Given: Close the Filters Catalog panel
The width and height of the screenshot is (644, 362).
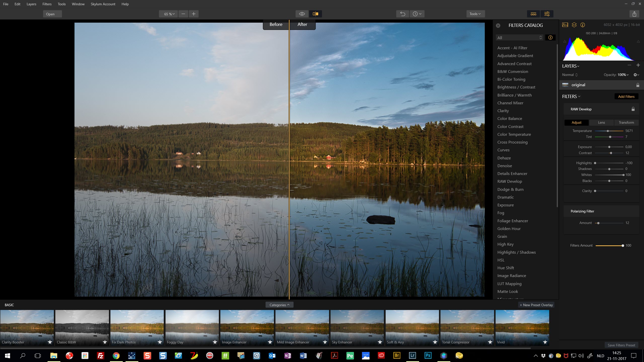Looking at the screenshot, I should point(498,25).
